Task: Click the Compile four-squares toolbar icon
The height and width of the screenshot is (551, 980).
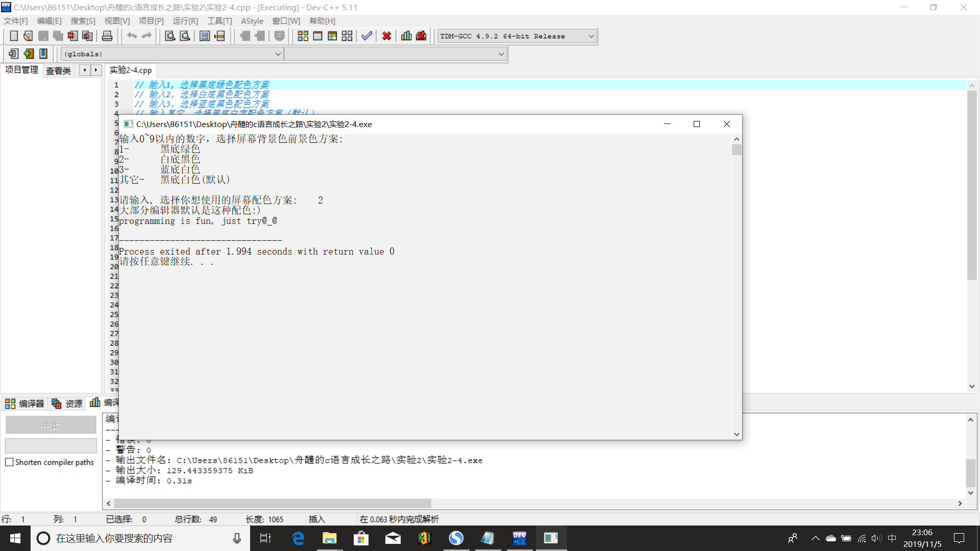Action: point(303,36)
